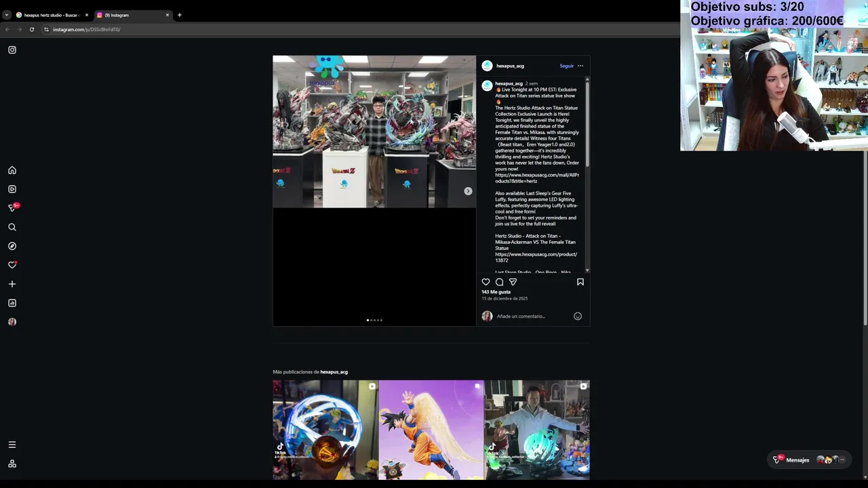Go back with the browser back arrow
Screen dimensions: 868x488
click(7, 29)
